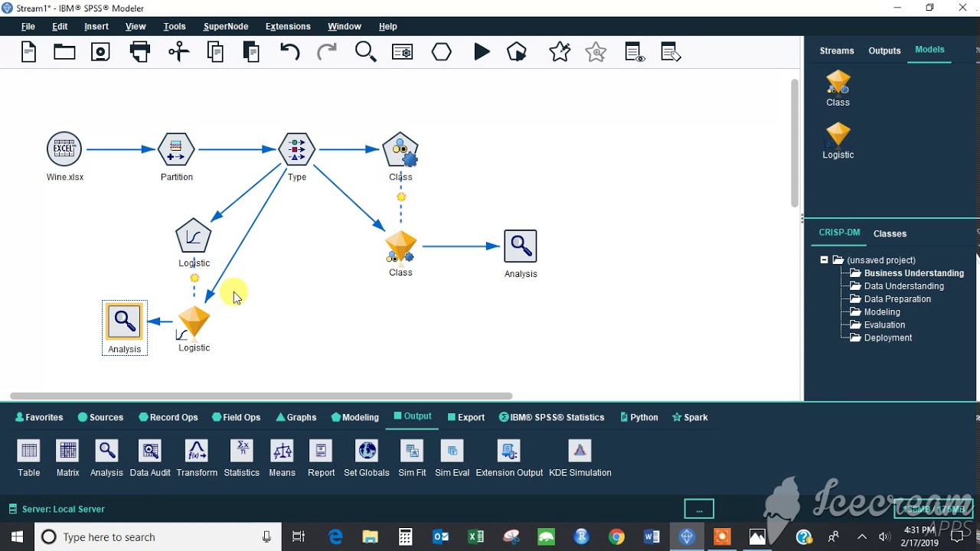This screenshot has width=980, height=551.
Task: Pick the Report node in palette
Action: click(x=322, y=458)
